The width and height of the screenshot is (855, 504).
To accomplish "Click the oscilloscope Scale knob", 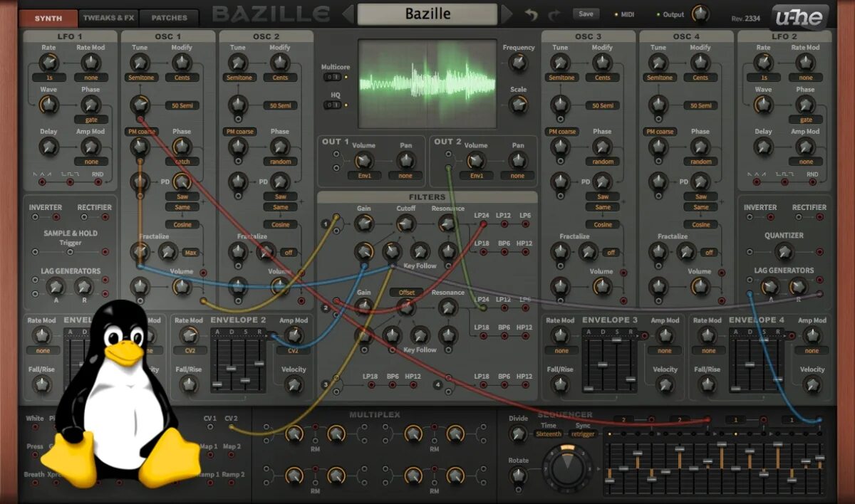I will [x=519, y=105].
